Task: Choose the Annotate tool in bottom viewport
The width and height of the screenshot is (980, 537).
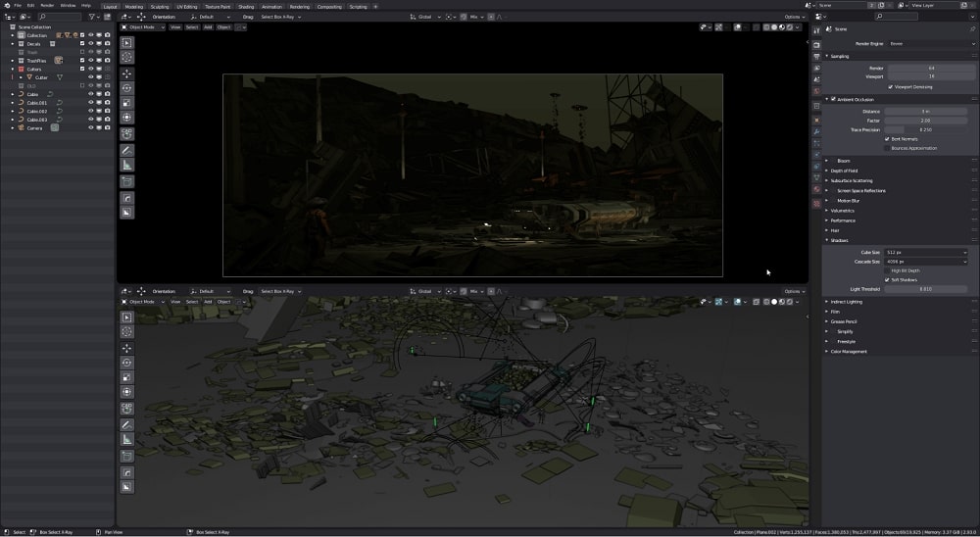Action: pos(127,425)
